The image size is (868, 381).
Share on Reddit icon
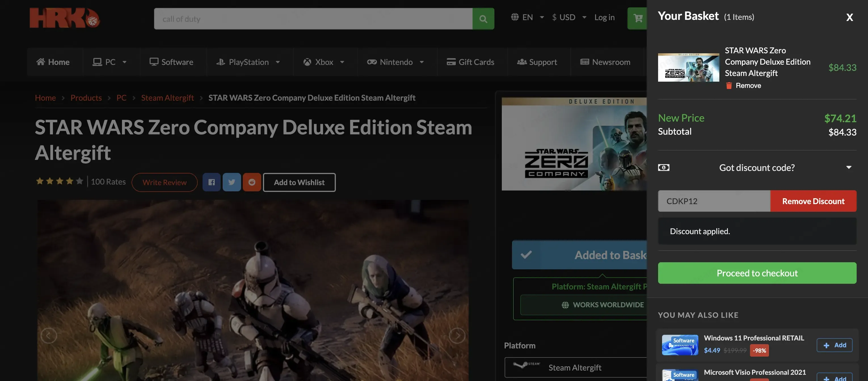click(x=252, y=182)
